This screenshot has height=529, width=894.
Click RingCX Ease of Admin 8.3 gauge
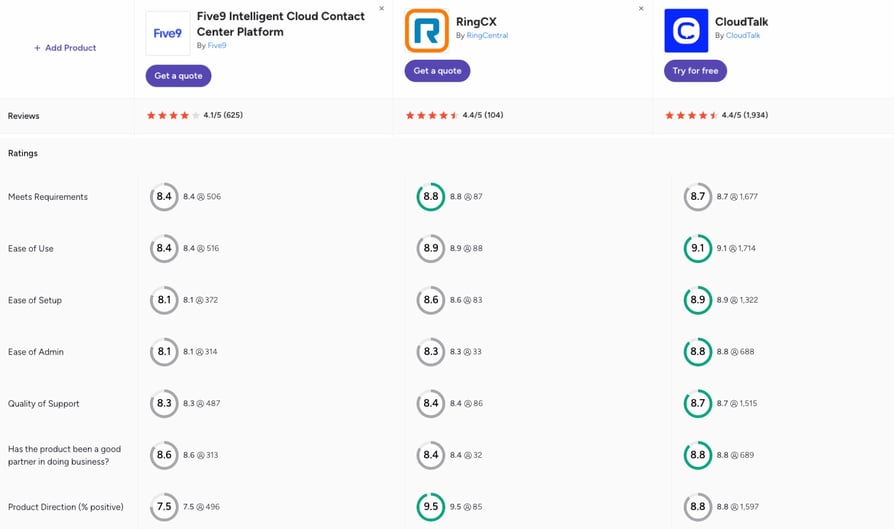[x=430, y=352]
